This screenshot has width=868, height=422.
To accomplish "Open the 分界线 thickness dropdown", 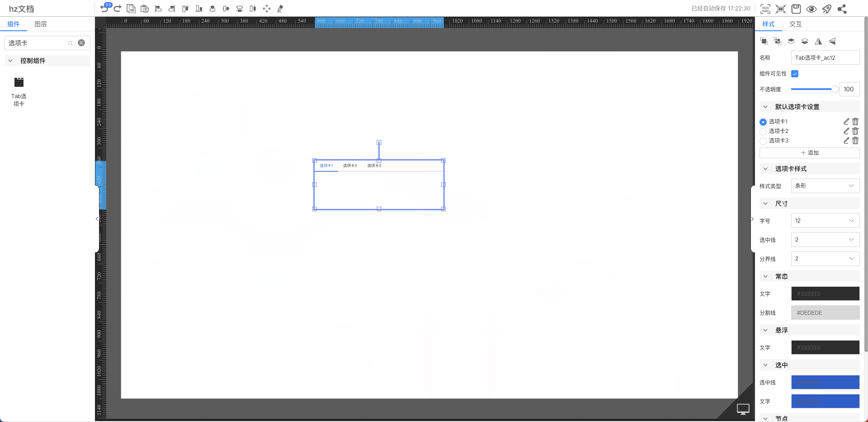I will [825, 259].
